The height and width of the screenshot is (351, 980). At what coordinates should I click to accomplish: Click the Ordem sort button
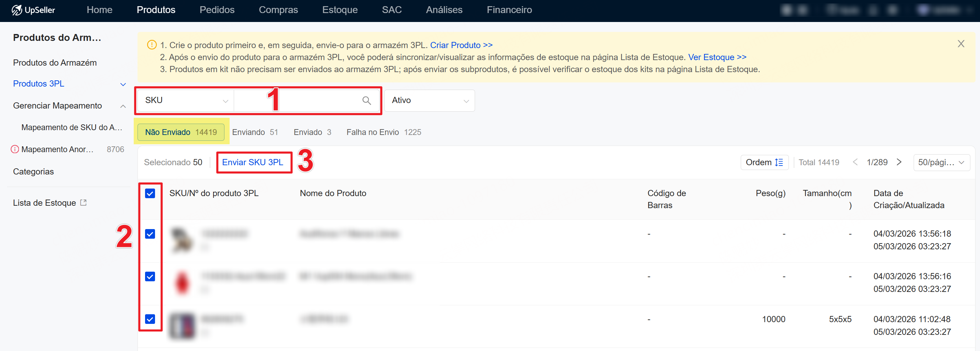(764, 162)
